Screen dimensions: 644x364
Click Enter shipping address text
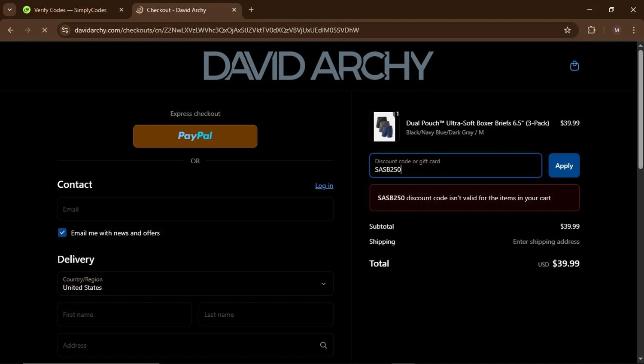(546, 242)
